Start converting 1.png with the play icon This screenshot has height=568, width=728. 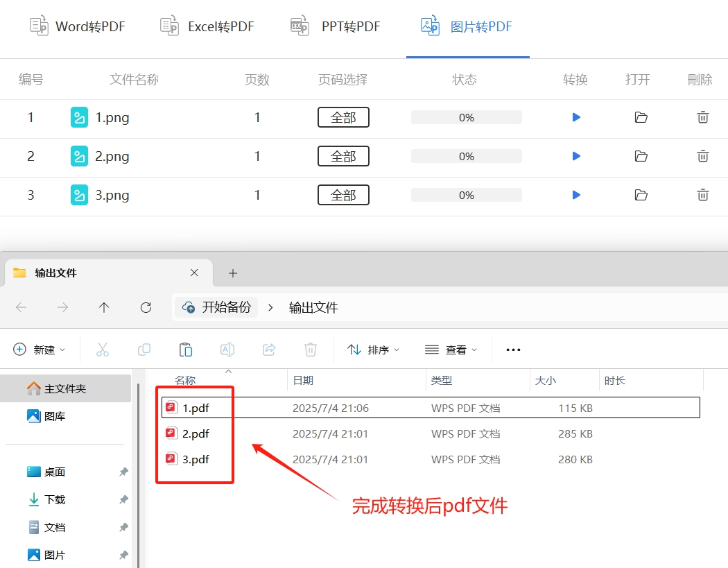pos(576,117)
